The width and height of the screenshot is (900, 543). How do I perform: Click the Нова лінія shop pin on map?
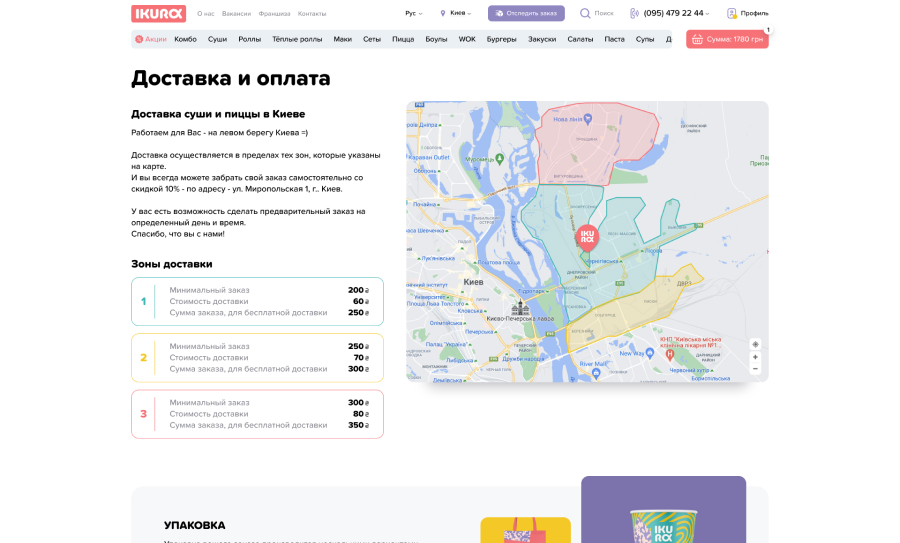(587, 119)
